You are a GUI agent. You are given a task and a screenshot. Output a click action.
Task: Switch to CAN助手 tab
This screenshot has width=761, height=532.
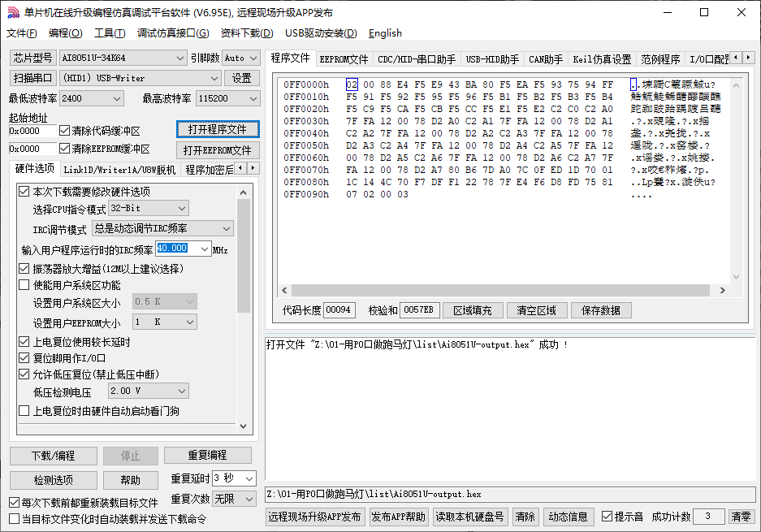[x=546, y=59]
